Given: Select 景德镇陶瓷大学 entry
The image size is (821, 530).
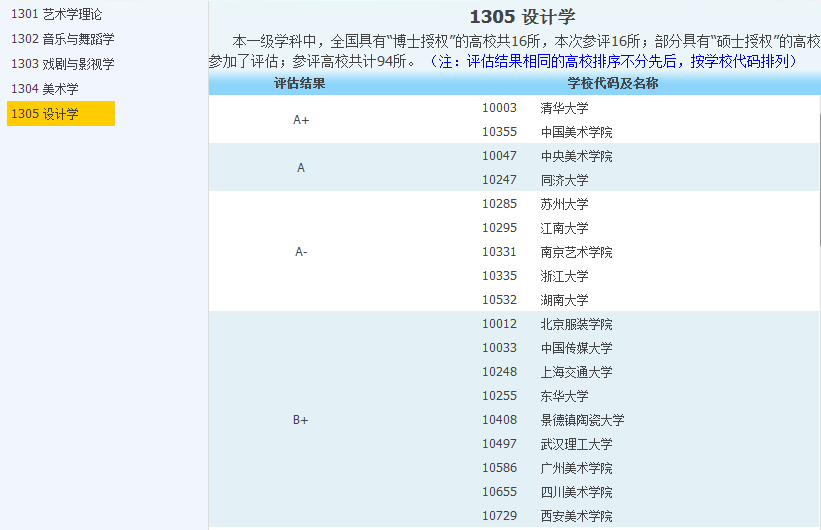Looking at the screenshot, I should tap(583, 420).
